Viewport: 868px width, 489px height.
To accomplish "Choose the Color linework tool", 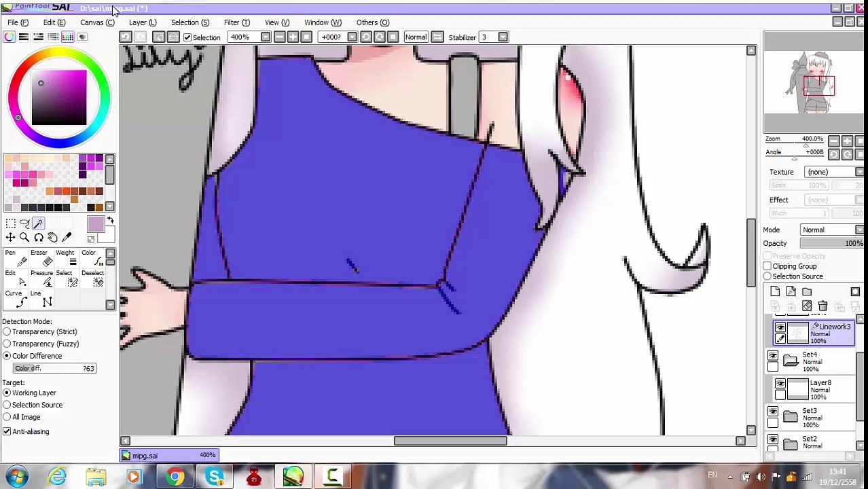I will click(91, 258).
